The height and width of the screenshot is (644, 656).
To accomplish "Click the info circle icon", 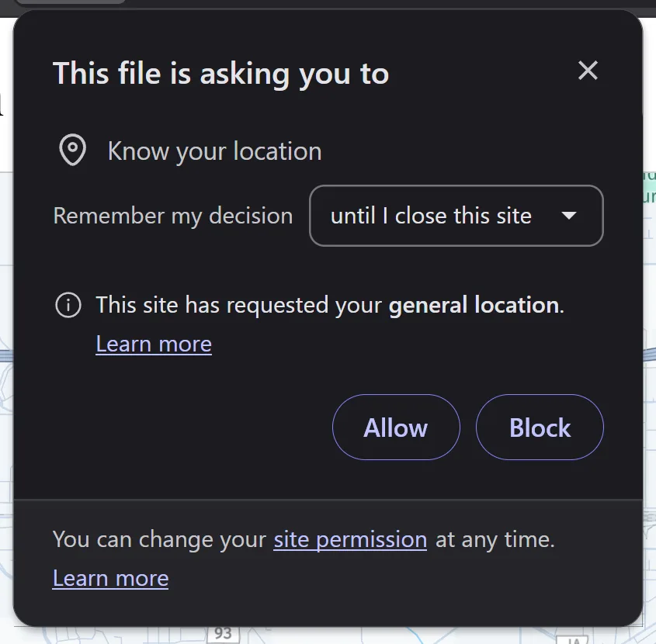I will coord(68,305).
